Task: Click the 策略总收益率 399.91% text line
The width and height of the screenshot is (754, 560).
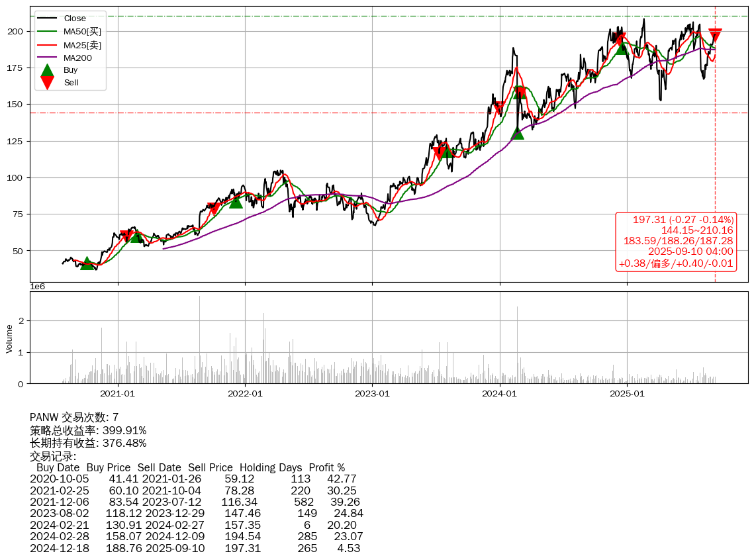Action: pos(88,430)
